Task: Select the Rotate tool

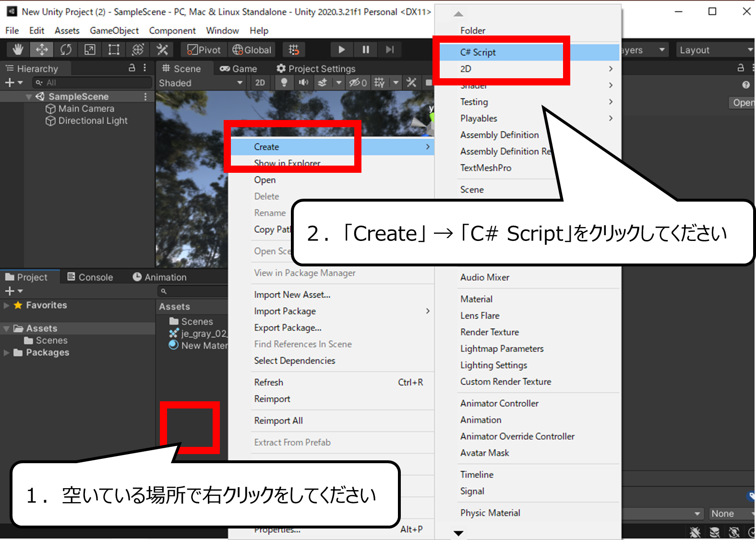Action: point(66,50)
